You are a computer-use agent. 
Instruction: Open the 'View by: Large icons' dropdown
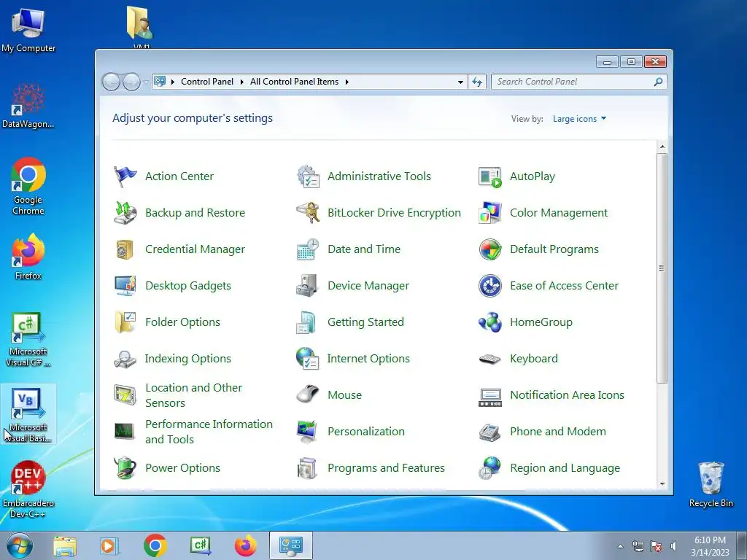pos(579,119)
